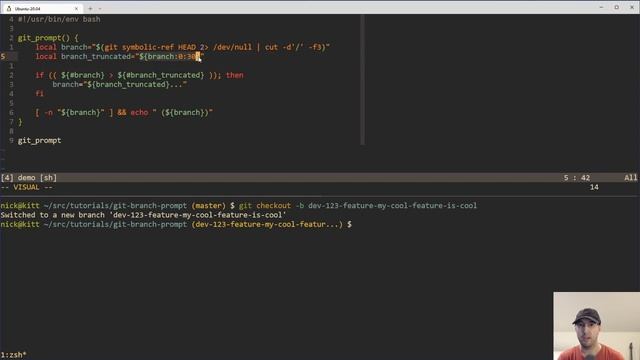Click the vertical split divider beside the editor
The width and height of the screenshot is (640, 360).
coord(362,80)
